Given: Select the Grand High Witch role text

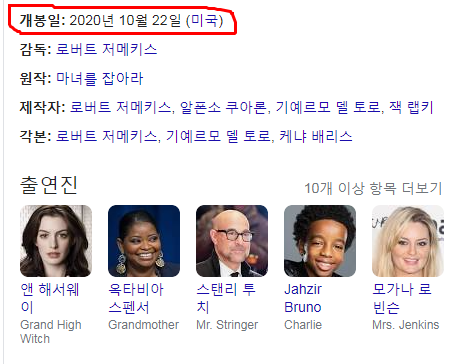Looking at the screenshot, I should tap(51, 332).
